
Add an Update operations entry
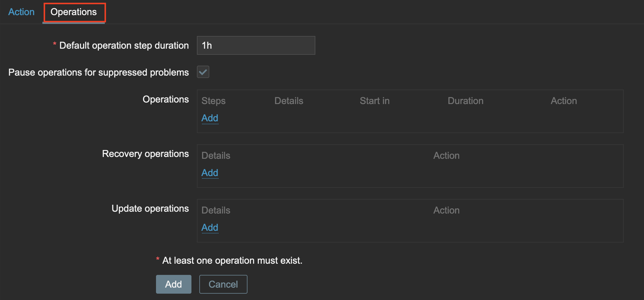tap(210, 227)
